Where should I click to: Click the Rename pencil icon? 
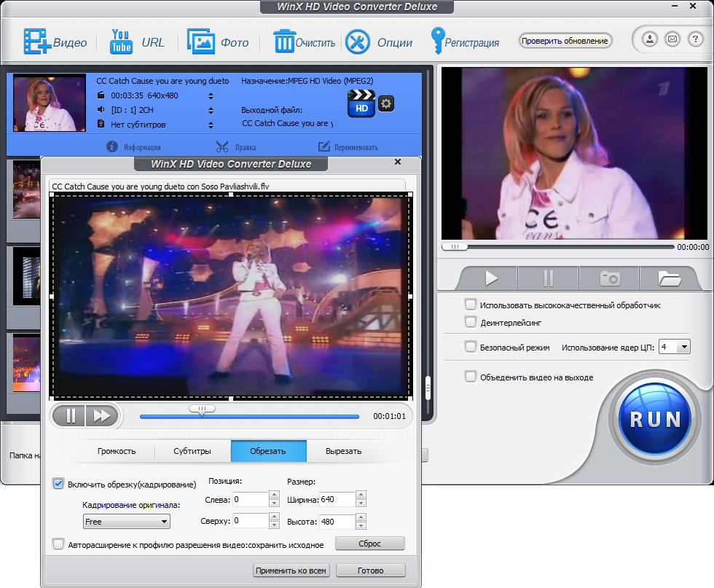(323, 146)
